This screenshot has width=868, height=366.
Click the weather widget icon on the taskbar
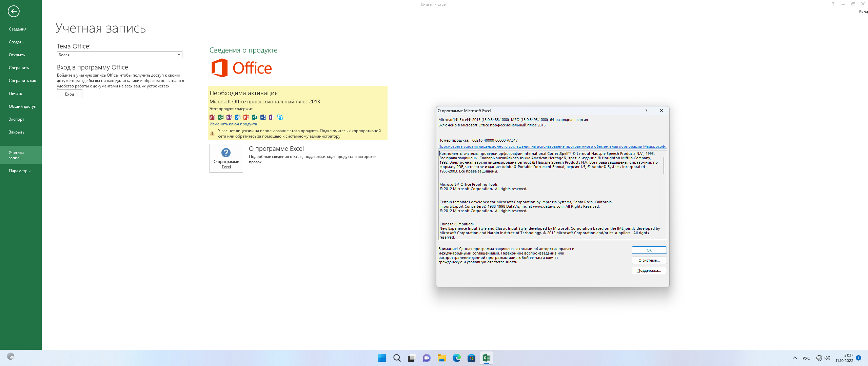11,357
